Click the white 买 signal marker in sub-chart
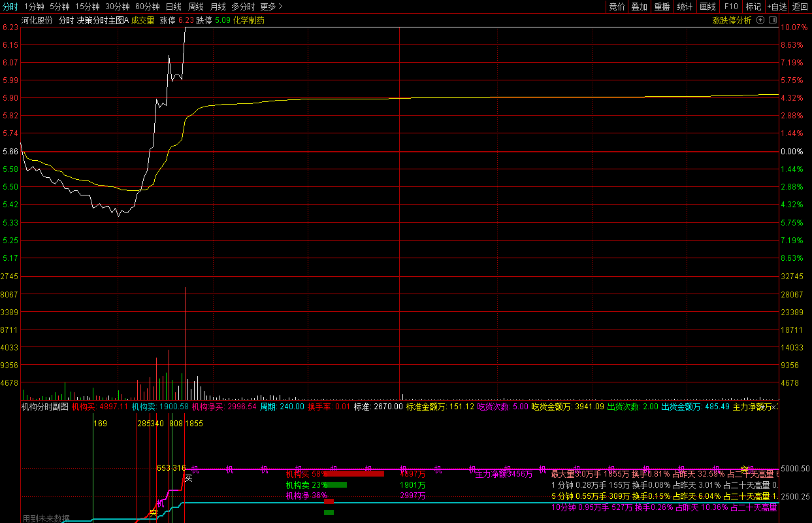 [189, 478]
